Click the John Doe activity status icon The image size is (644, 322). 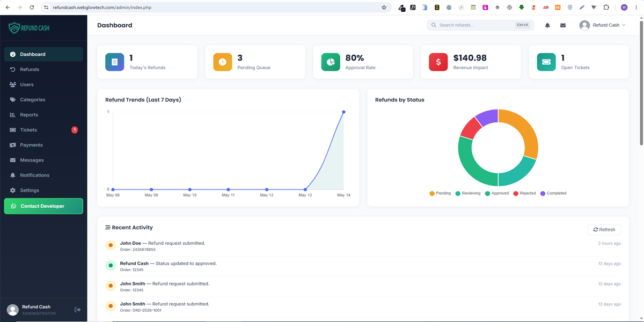point(111,246)
